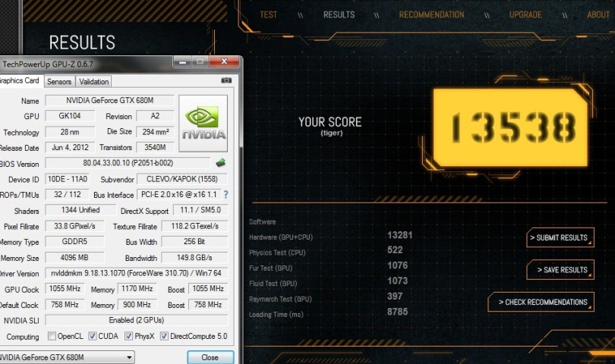
Task: Click the Die Size 294 mm² value
Action: (155, 132)
